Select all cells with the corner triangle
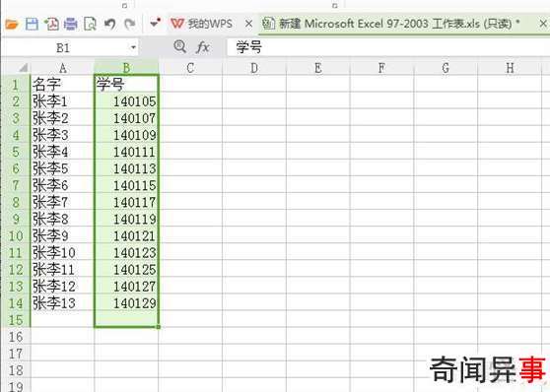The image size is (550, 392). point(23,68)
